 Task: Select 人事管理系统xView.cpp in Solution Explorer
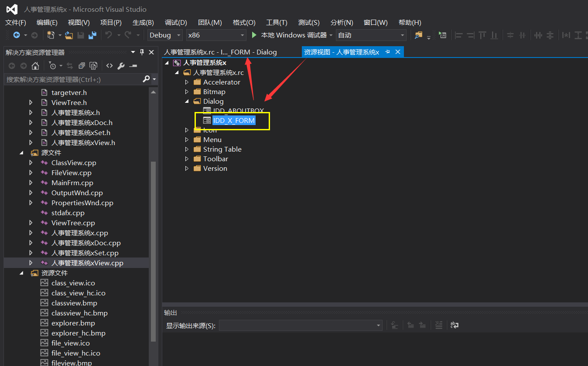87,263
